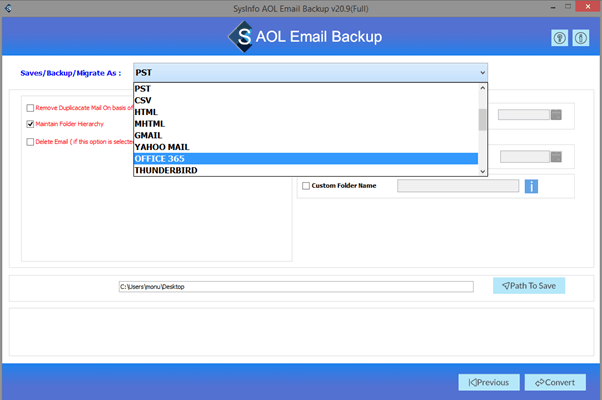Click the upper date input field
This screenshot has height=400, width=602.
point(524,114)
